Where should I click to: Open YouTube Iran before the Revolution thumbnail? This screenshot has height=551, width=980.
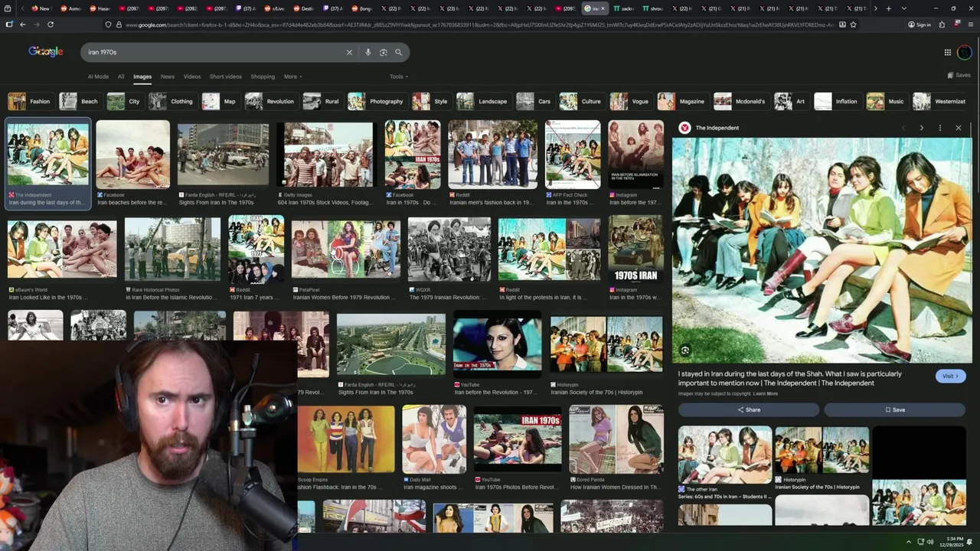(x=497, y=343)
